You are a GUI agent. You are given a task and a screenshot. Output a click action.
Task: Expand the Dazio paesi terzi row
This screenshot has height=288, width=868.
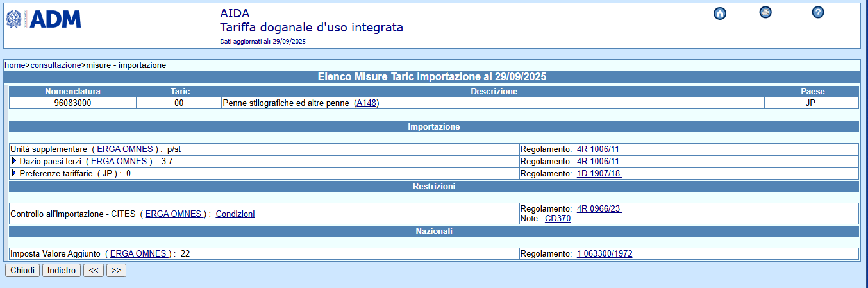pyautogui.click(x=14, y=161)
